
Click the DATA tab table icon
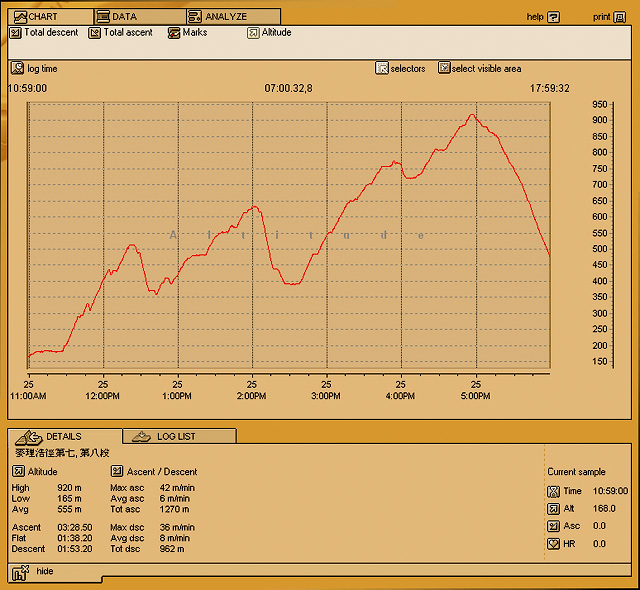tap(103, 17)
